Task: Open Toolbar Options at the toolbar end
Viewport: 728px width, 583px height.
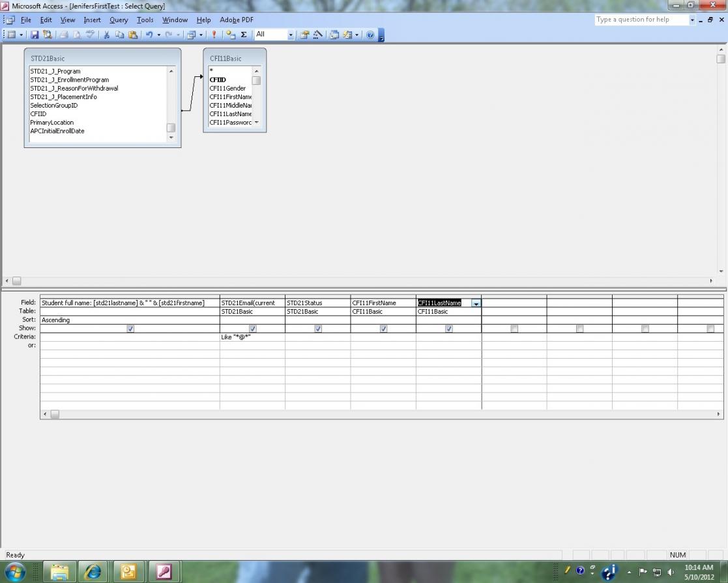Action: [381, 35]
